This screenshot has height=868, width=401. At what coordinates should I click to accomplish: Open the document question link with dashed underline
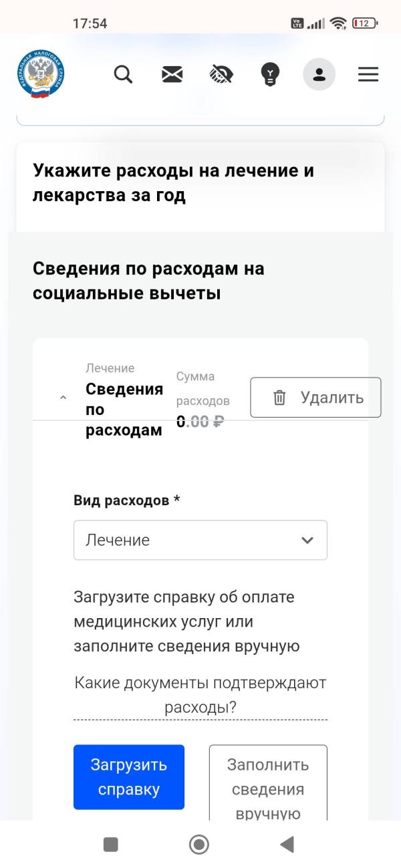[x=199, y=694]
